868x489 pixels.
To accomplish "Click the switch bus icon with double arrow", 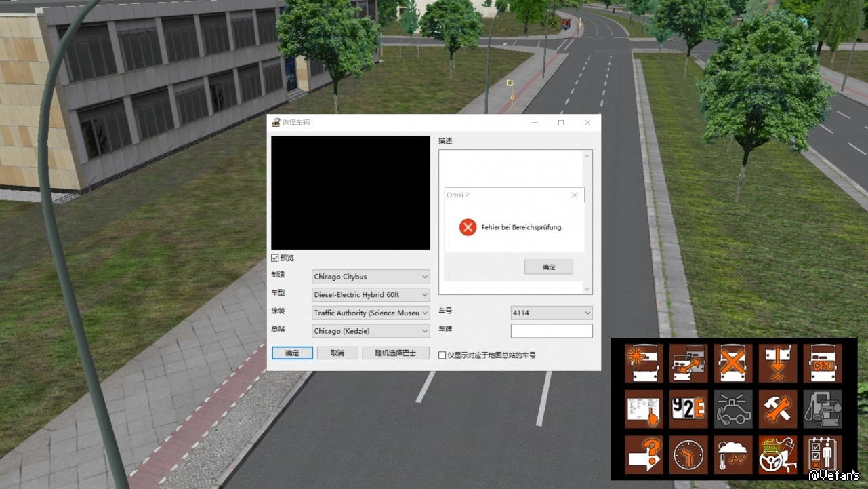I will click(x=688, y=363).
